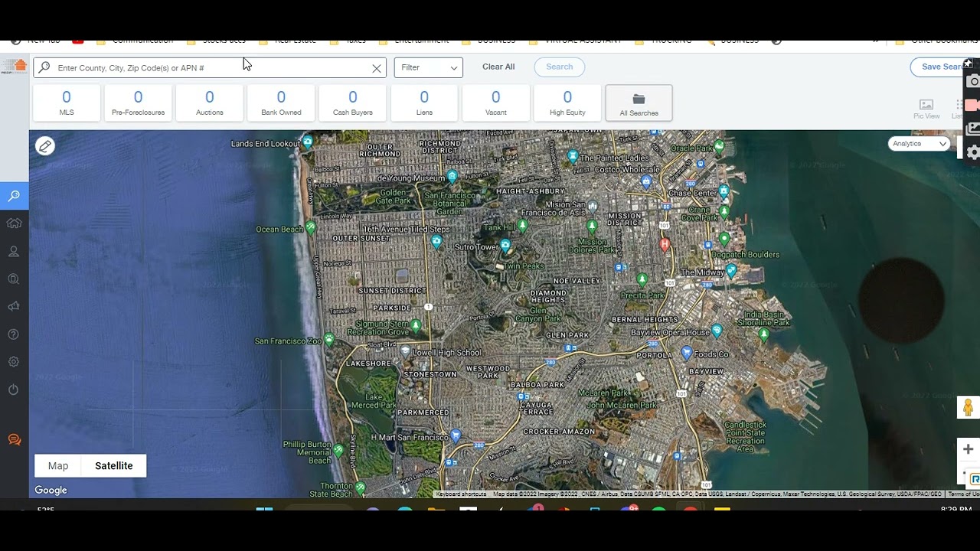Activate the draw pencil tool on map

(x=45, y=145)
